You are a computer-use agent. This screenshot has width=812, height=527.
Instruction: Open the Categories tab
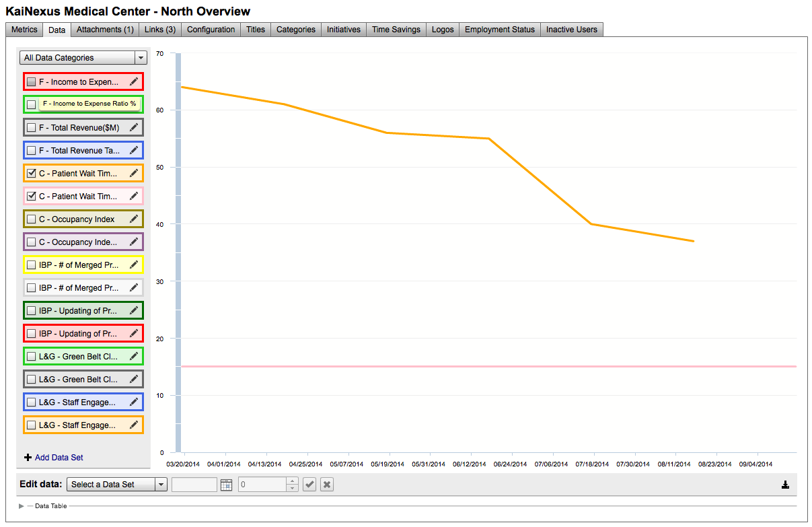(296, 30)
